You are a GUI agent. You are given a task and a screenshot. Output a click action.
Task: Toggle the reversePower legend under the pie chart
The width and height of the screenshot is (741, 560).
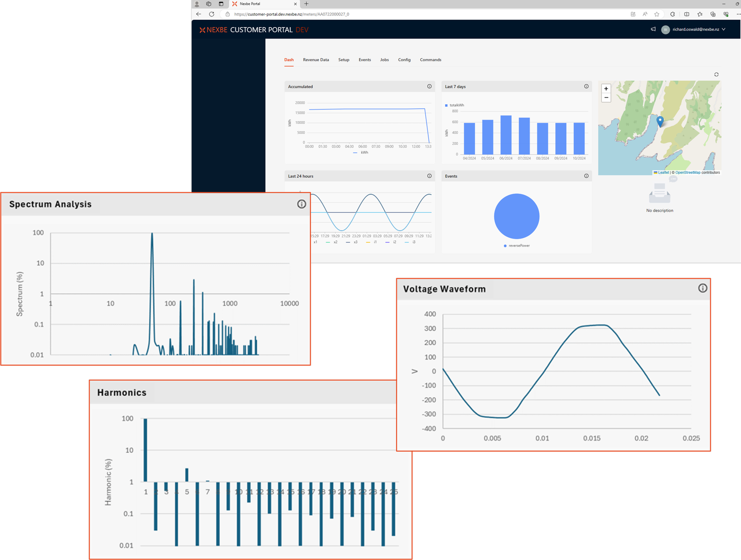click(516, 245)
